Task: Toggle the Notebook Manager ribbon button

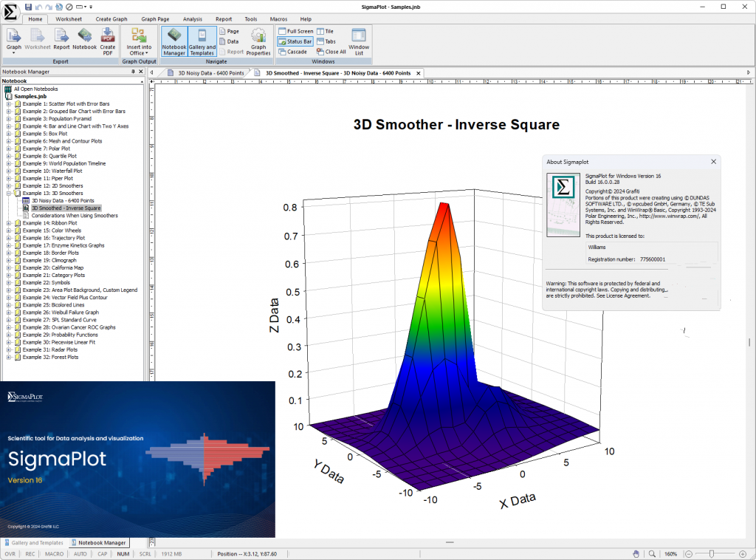Action: [x=174, y=41]
